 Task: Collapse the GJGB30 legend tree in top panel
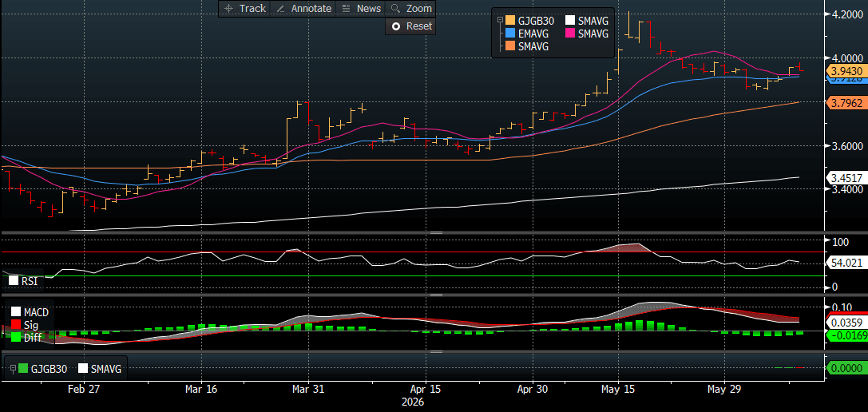(x=500, y=21)
